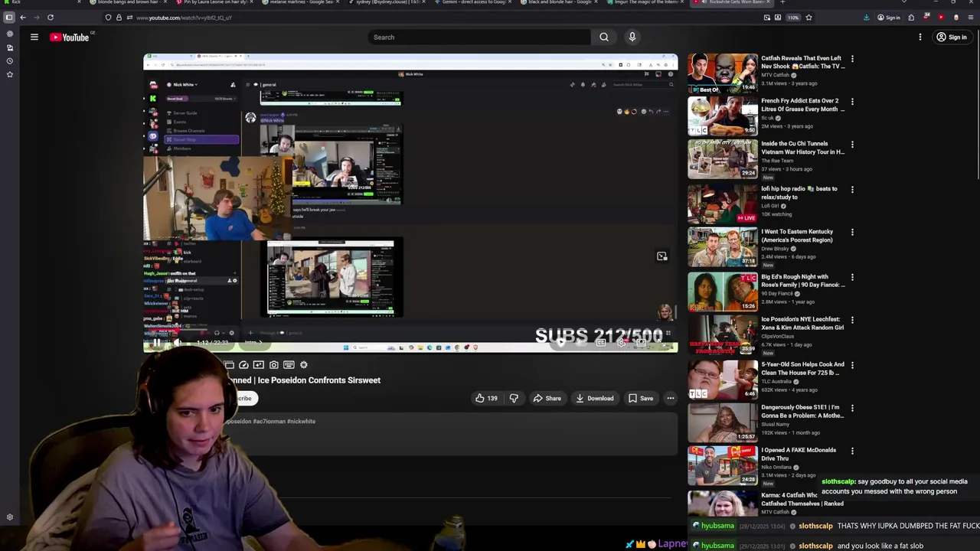Open options menu for Ice Poseidon's NYE Leechfest
The image size is (980, 551).
click(852, 320)
